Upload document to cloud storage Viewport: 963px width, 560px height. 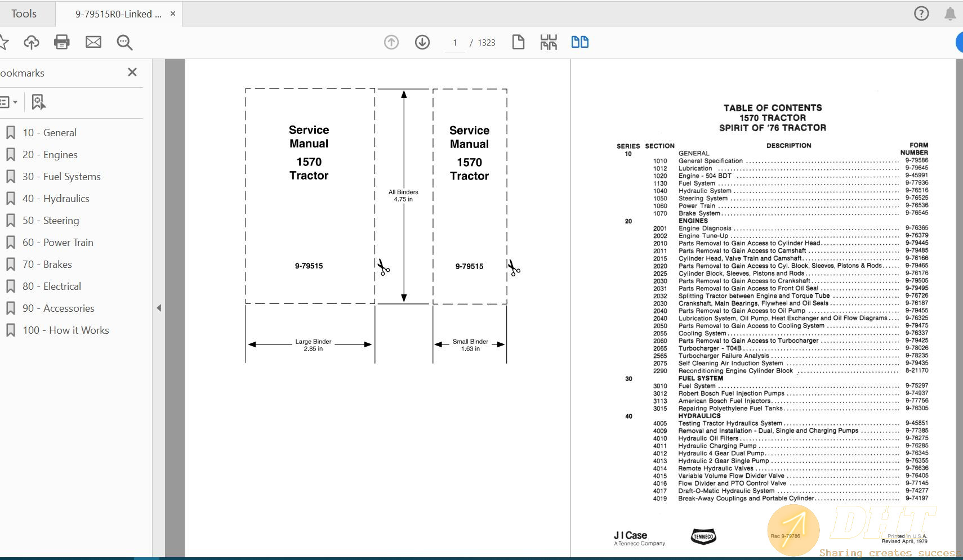[x=32, y=42]
